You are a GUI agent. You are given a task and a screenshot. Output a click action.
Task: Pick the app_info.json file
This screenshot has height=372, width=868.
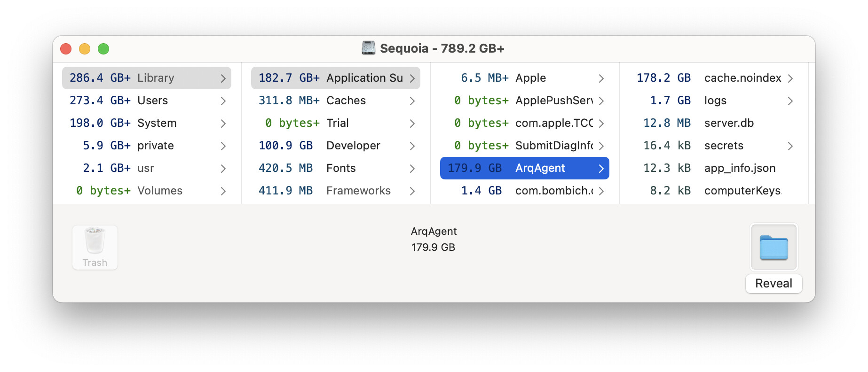click(713, 168)
